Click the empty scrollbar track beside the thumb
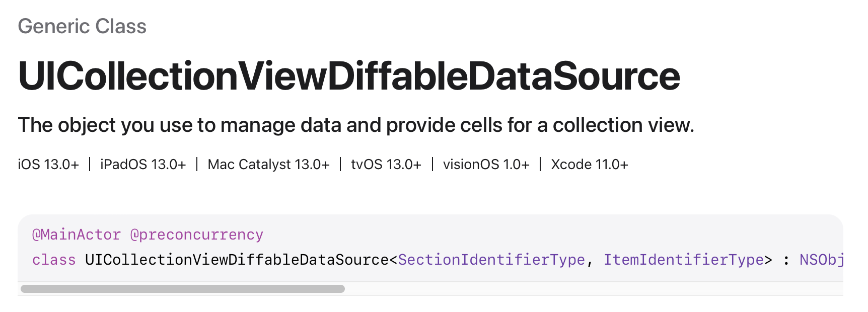This screenshot has height=312, width=868. [593, 289]
